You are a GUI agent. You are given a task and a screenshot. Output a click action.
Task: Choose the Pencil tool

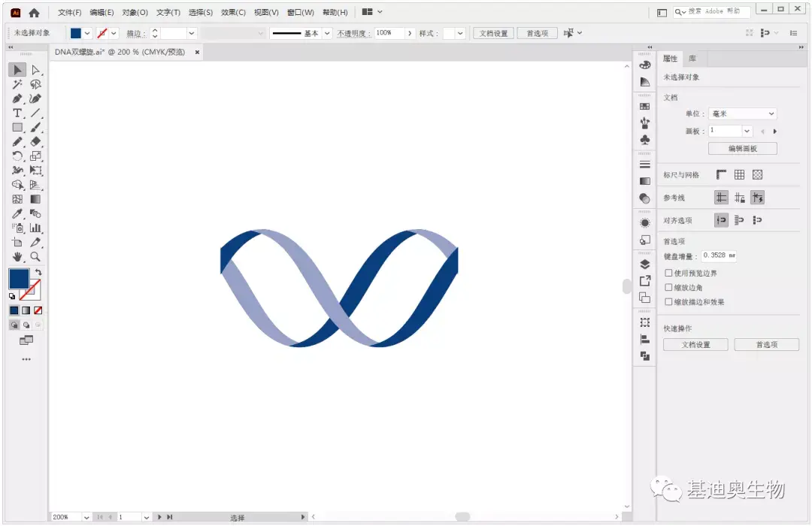[17, 141]
